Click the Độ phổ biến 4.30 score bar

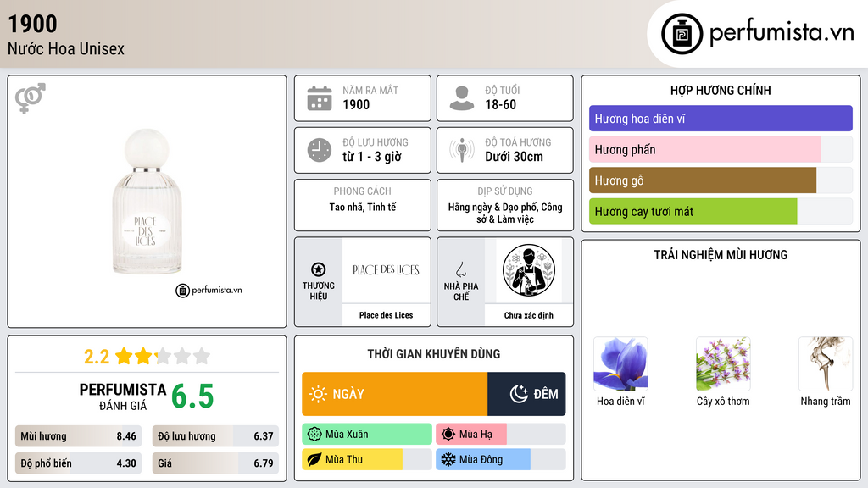click(x=78, y=463)
